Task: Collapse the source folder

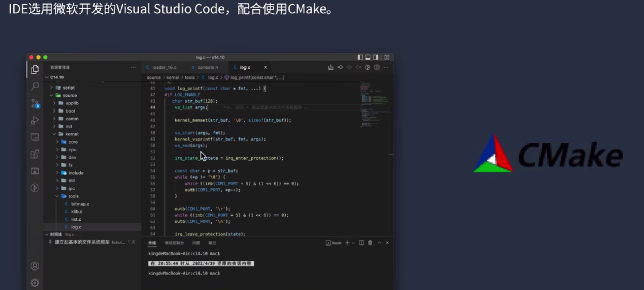Action: (x=51, y=95)
